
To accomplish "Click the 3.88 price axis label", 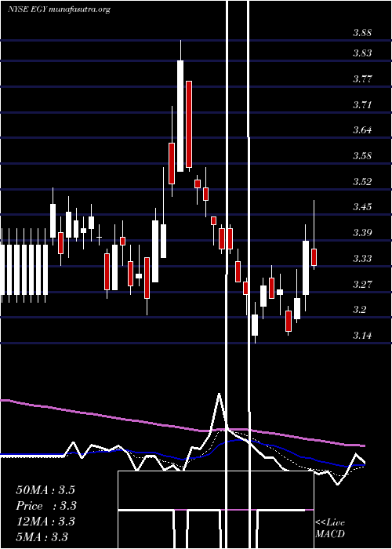I will [362, 33].
